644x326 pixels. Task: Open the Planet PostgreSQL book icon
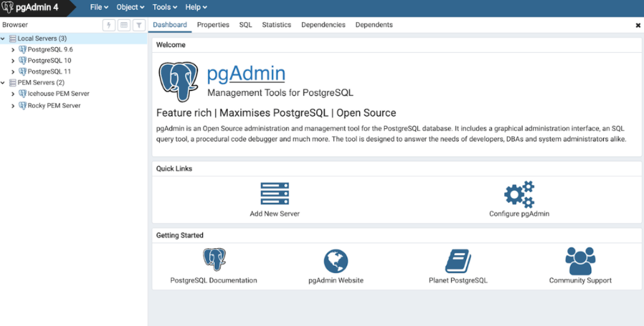click(x=458, y=261)
